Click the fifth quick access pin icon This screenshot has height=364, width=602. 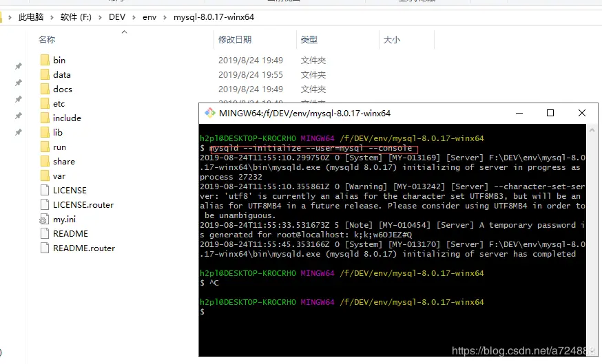(x=18, y=132)
